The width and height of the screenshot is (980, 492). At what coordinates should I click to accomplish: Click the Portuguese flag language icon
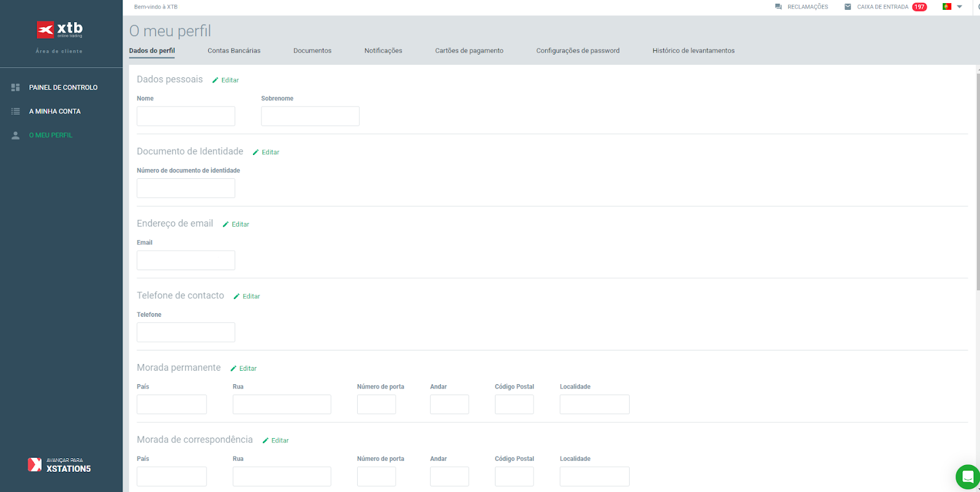pos(947,7)
